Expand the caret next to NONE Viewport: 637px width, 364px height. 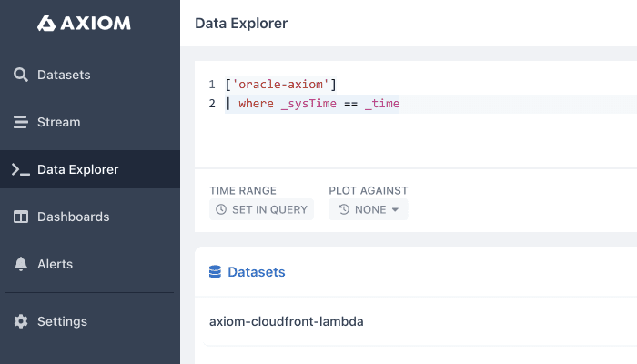(x=395, y=210)
